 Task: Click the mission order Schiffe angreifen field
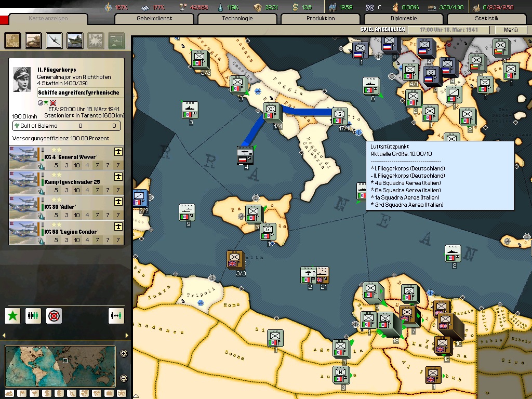81,92
